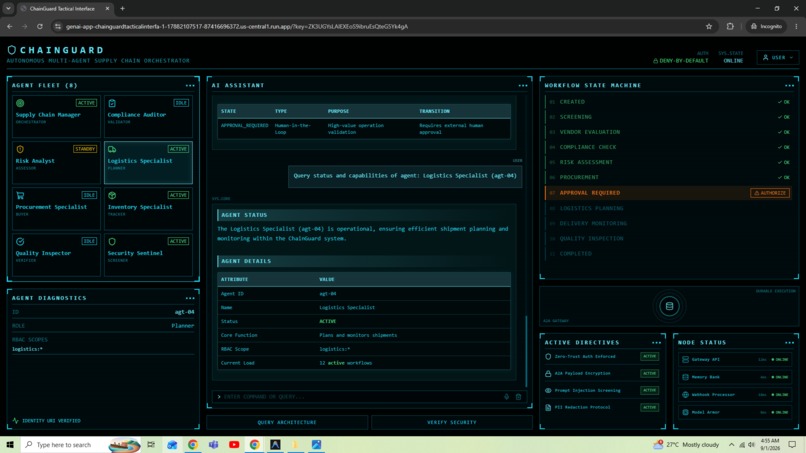
Task: Click the weather widget in the taskbar
Action: [686, 445]
